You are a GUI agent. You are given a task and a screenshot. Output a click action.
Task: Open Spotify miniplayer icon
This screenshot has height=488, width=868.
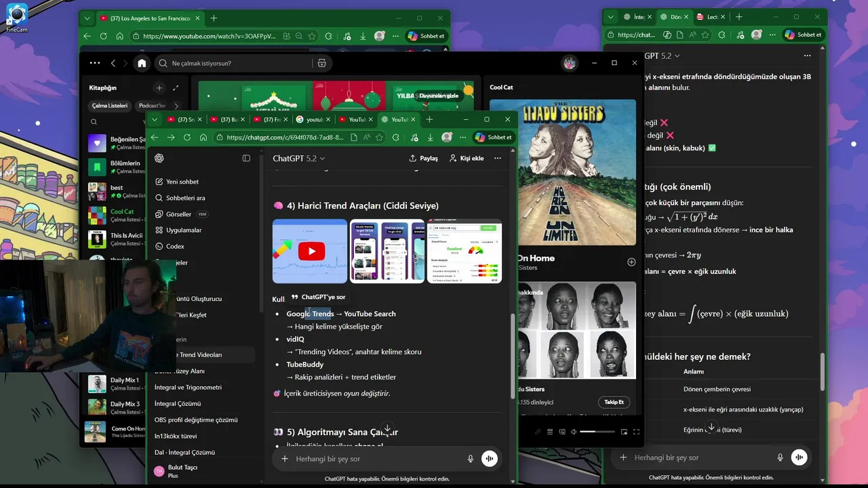coord(624,432)
